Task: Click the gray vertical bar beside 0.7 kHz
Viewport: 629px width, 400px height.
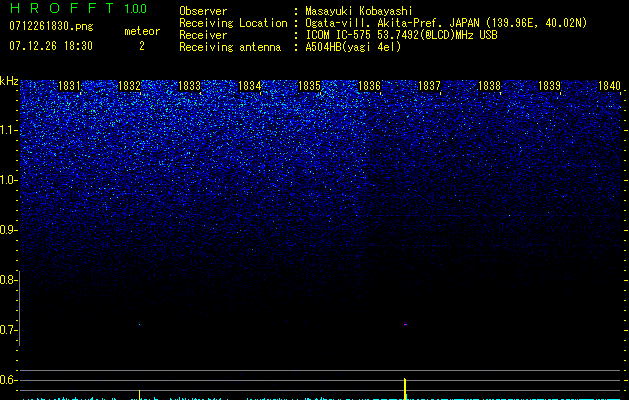Action: 19,308
